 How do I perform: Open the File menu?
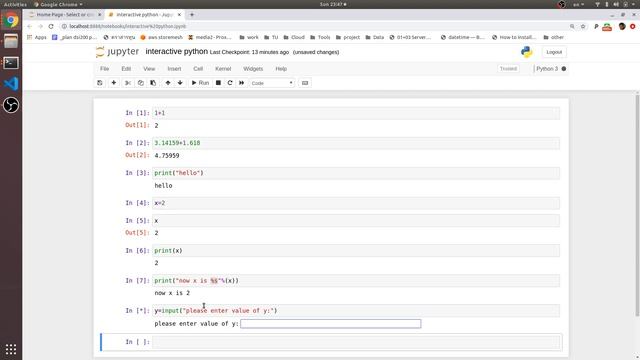pyautogui.click(x=104, y=69)
